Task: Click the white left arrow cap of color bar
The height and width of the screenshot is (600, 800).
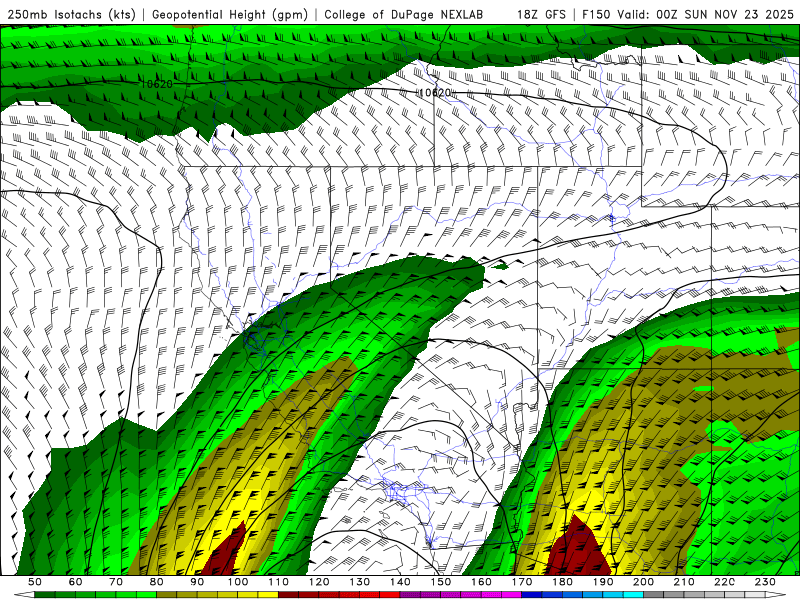Action: (24, 595)
